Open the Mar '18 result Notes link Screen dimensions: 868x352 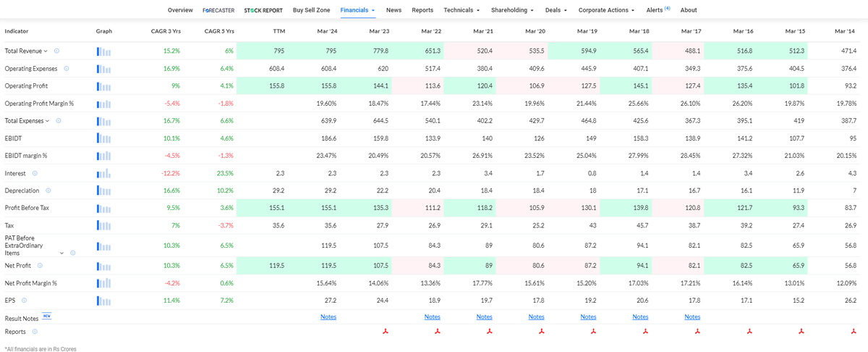coord(641,317)
